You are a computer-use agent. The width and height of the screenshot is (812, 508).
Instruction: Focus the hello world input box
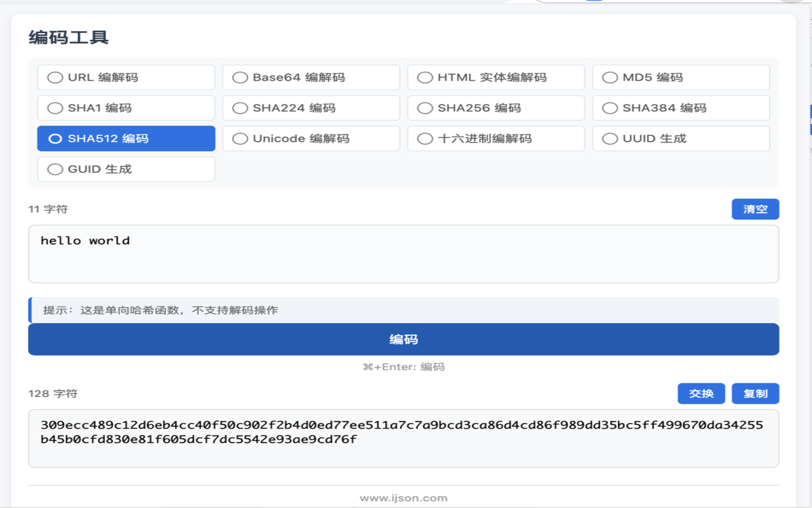(403, 254)
